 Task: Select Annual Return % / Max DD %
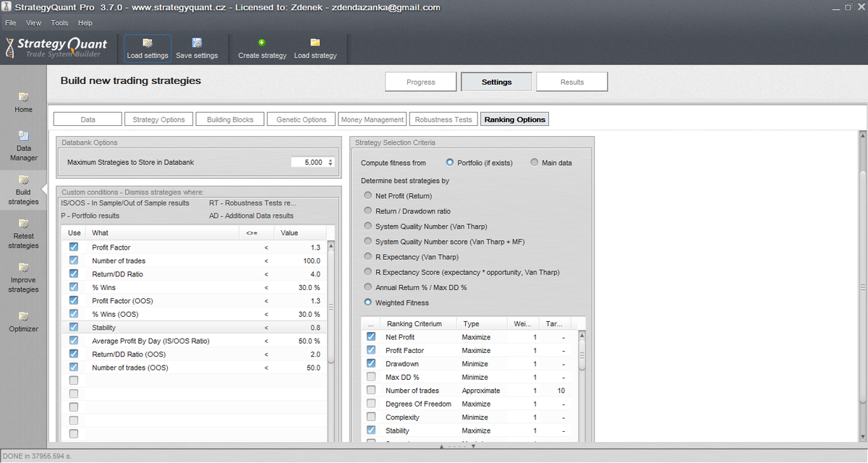pyautogui.click(x=368, y=287)
